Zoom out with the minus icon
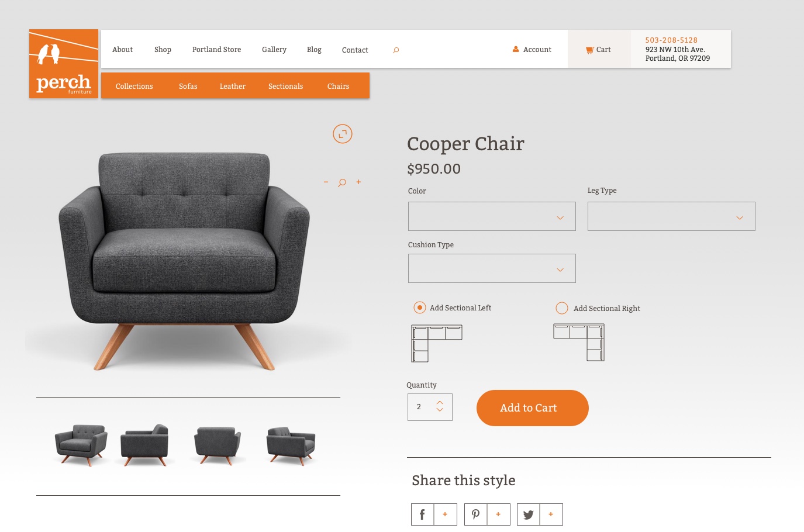The image size is (804, 532). click(326, 182)
